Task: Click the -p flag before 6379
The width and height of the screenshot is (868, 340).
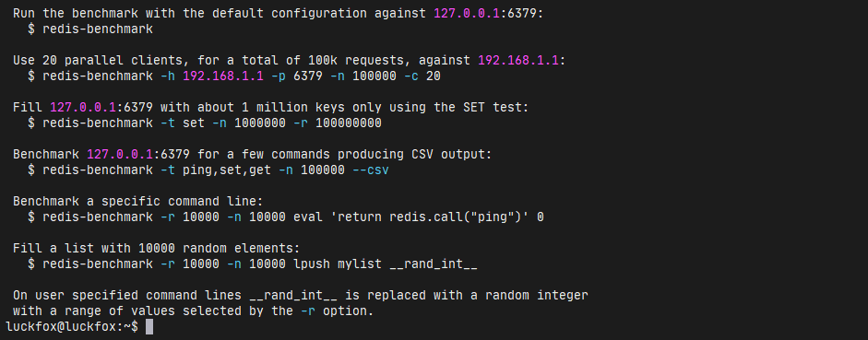Action: point(279,76)
